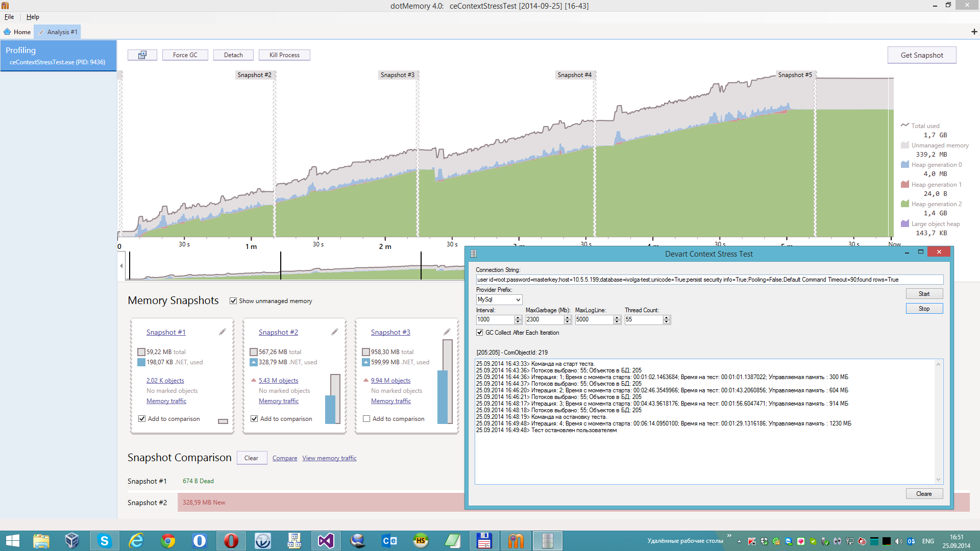Select the Profiling ceContextStressTest.exe sidebar item
980x551 pixels.
point(58,56)
